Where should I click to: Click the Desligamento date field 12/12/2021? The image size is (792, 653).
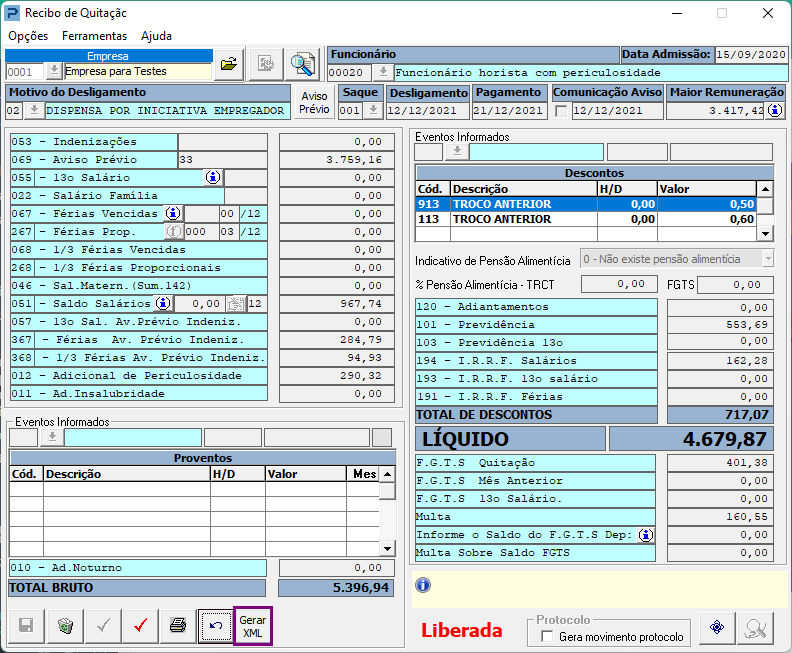pyautogui.click(x=428, y=111)
